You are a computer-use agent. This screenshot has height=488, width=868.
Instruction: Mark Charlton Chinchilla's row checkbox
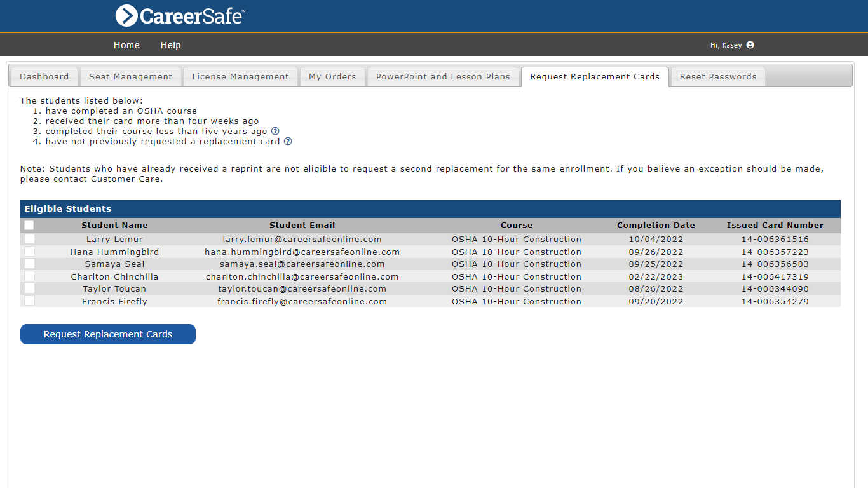pyautogui.click(x=29, y=276)
